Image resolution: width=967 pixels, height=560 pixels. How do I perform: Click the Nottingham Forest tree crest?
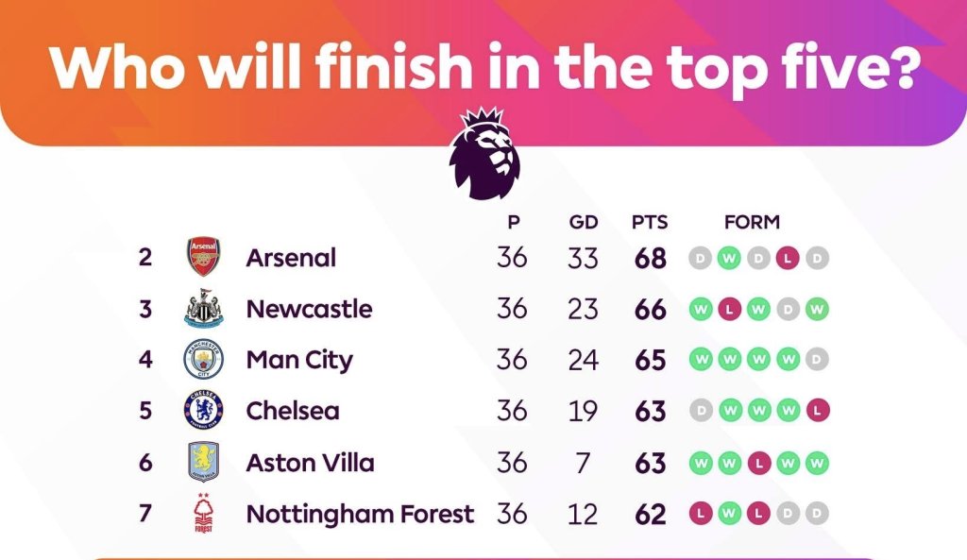click(204, 513)
